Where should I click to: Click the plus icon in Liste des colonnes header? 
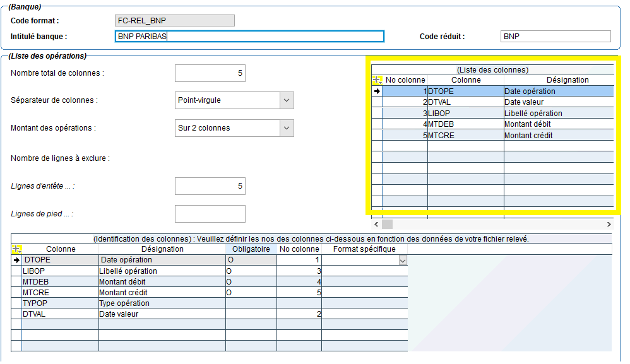coord(376,80)
